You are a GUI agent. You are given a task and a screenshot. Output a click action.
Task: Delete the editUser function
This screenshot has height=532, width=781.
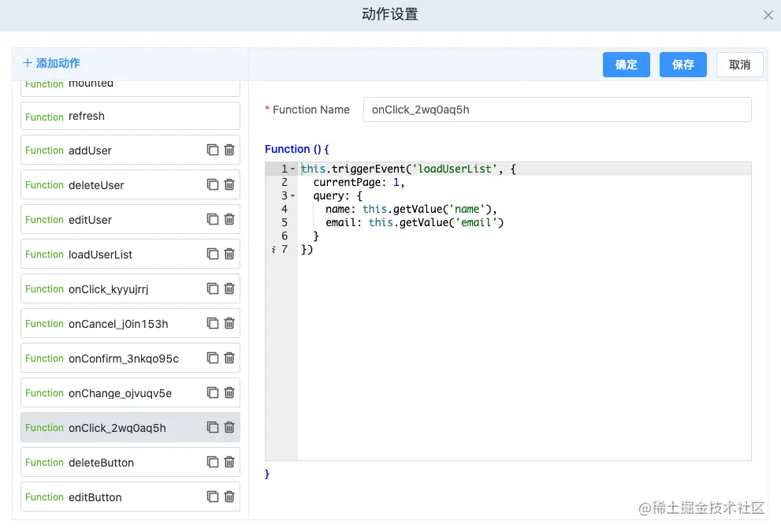coord(229,219)
